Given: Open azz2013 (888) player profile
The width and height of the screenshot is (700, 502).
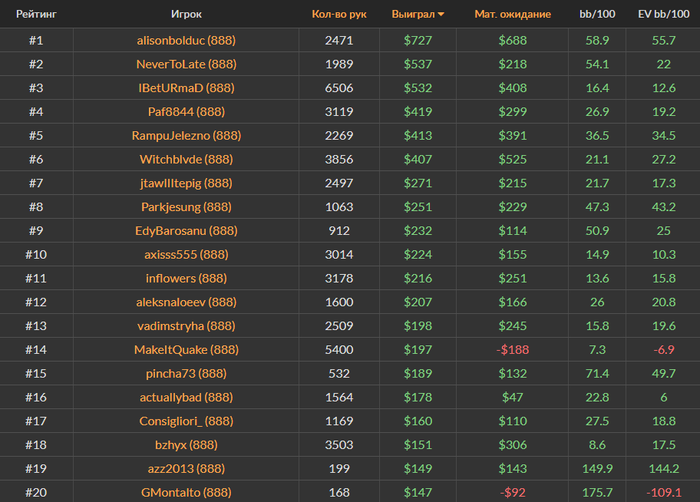Looking at the screenshot, I should [186, 469].
